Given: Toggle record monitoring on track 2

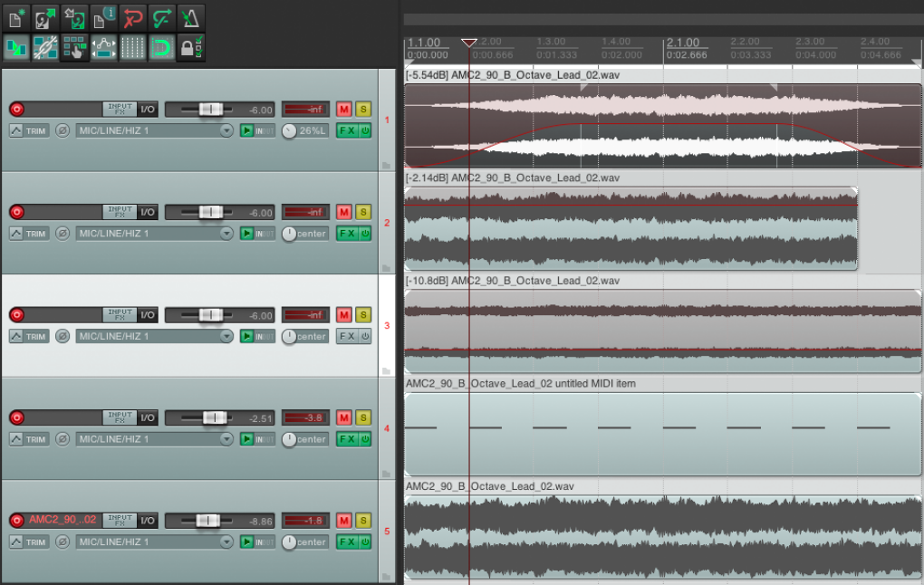Looking at the screenshot, I should 247,234.
